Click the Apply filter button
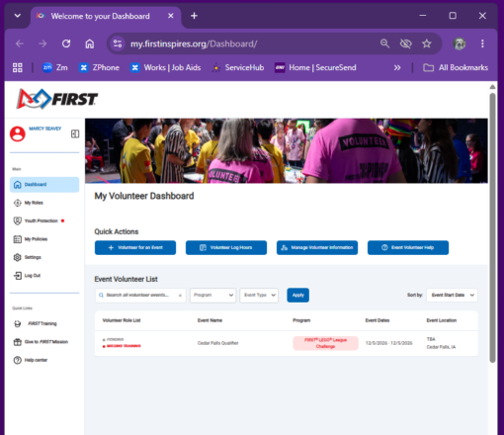Image resolution: width=504 pixels, height=435 pixels. click(297, 295)
